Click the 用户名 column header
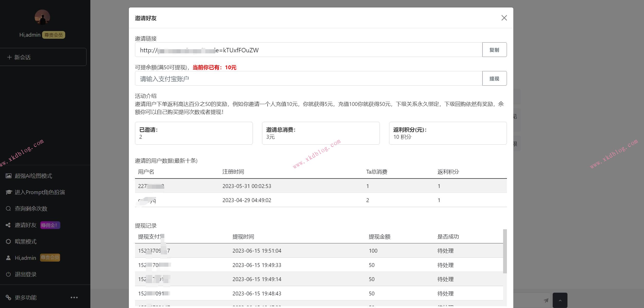644x308 pixels. tap(146, 172)
